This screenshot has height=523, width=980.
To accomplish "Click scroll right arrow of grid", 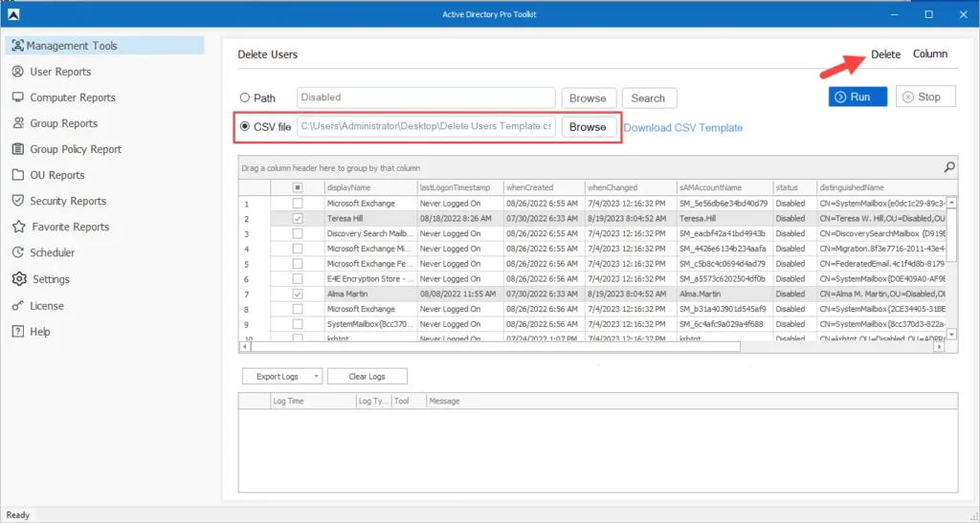I will (939, 346).
